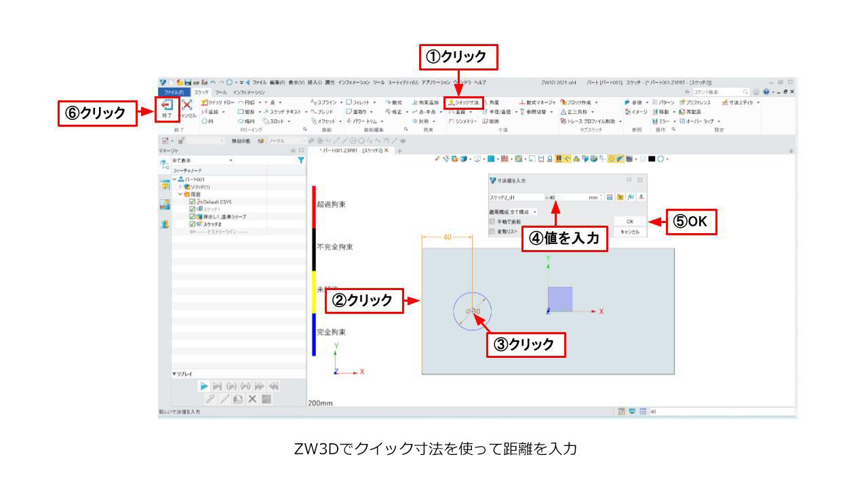Click OK in the 寸法値を入力 dialog
Image resolution: width=868 pixels, height=488 pixels.
point(630,221)
